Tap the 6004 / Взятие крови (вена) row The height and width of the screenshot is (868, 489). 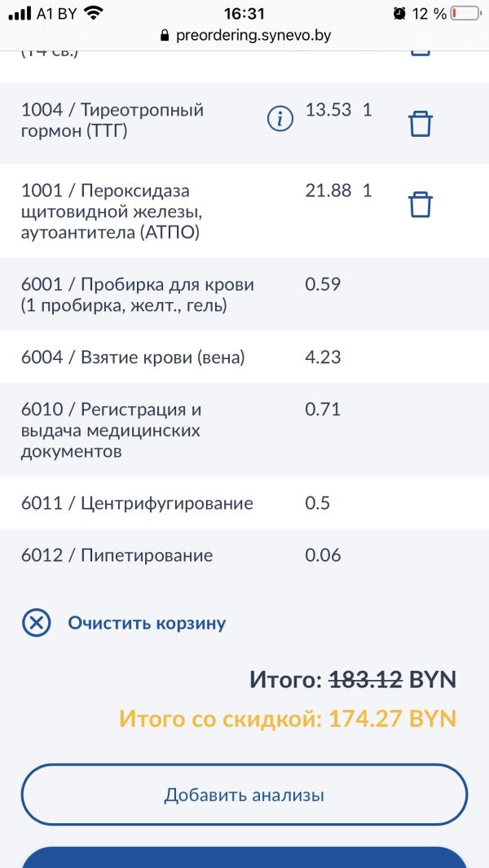[244, 357]
